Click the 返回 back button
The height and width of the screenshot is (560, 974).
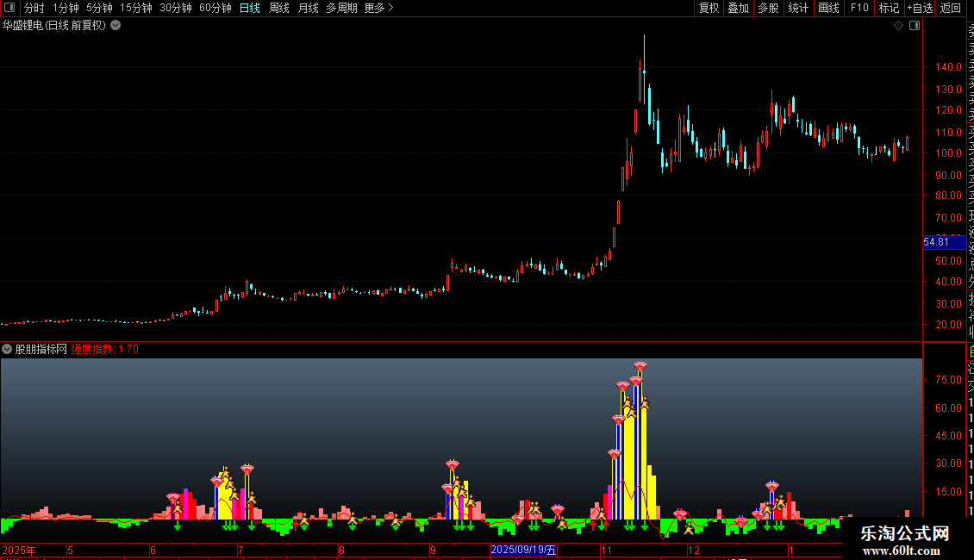pyautogui.click(x=951, y=8)
